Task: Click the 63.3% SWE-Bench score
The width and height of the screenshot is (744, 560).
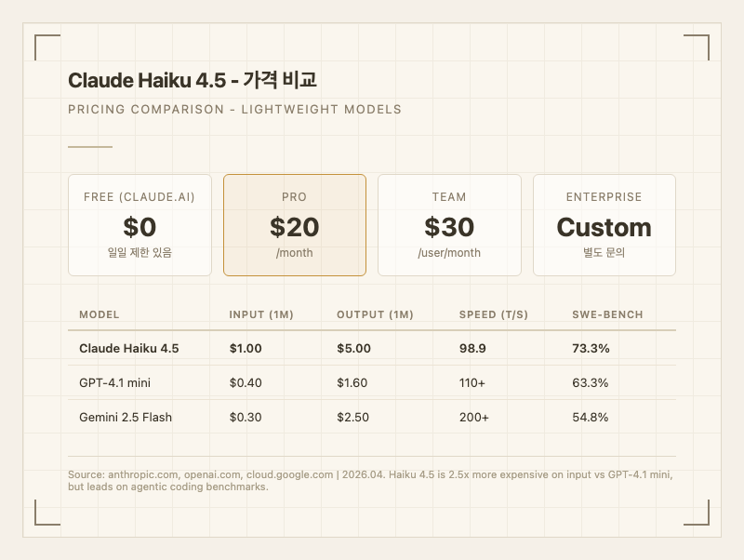Action: click(x=591, y=382)
